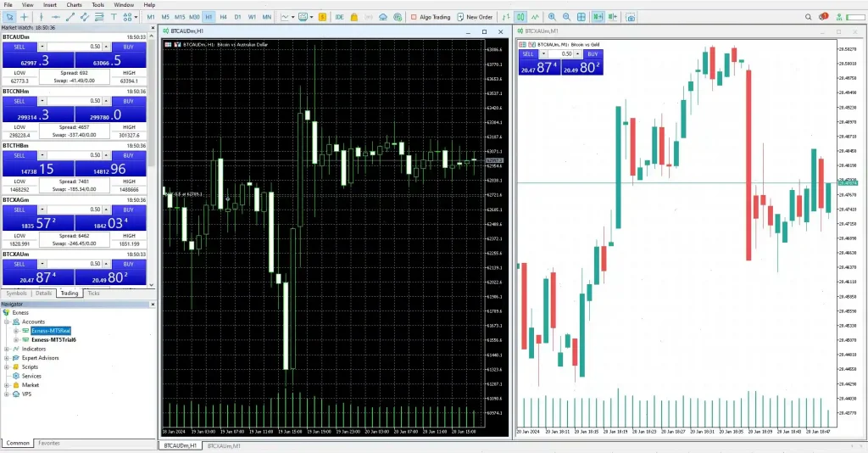
Task: Select the trendline drawing tool
Action: click(70, 17)
